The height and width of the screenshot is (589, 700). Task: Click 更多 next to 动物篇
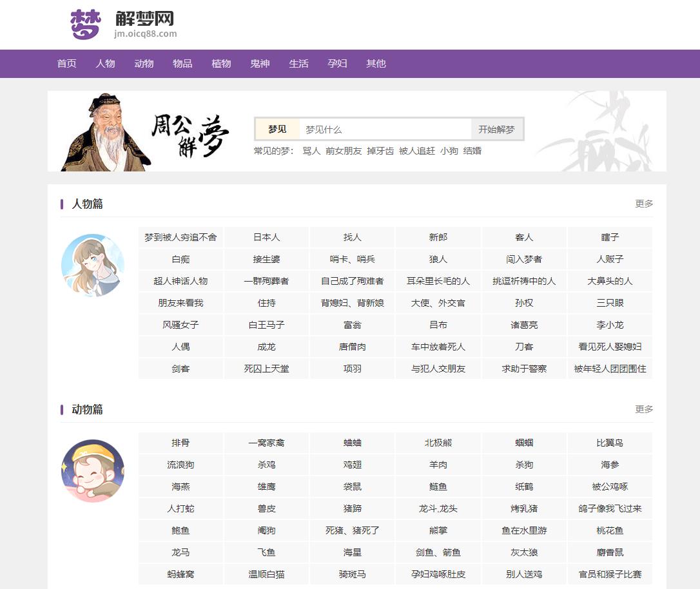tap(645, 409)
